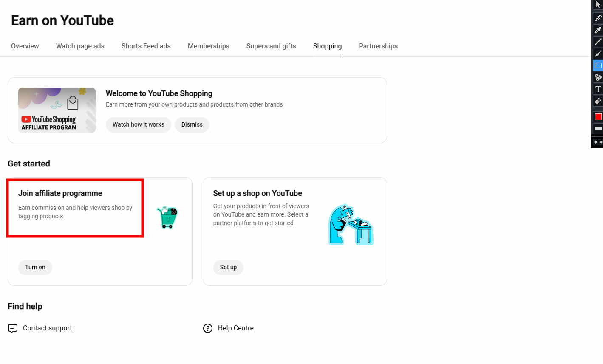Select the Shopping tab
This screenshot has width=603, height=364.
(327, 46)
